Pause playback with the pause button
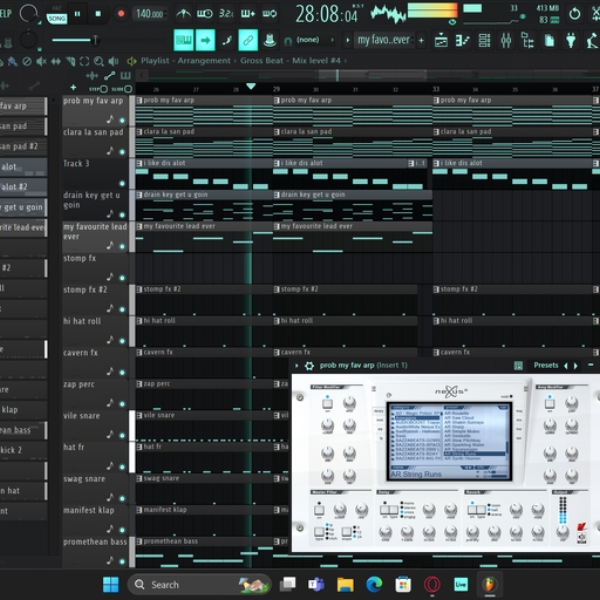 pyautogui.click(x=77, y=14)
